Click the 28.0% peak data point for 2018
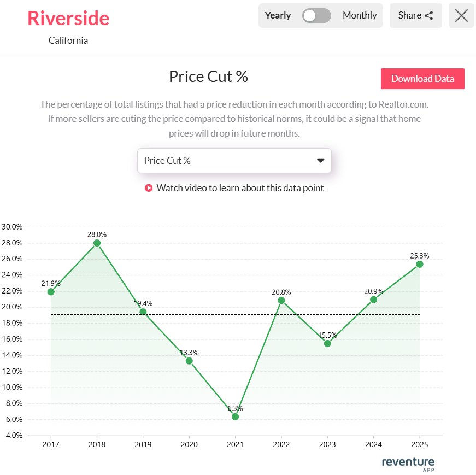Image resolution: width=476 pixels, height=475 pixels. [x=97, y=242]
